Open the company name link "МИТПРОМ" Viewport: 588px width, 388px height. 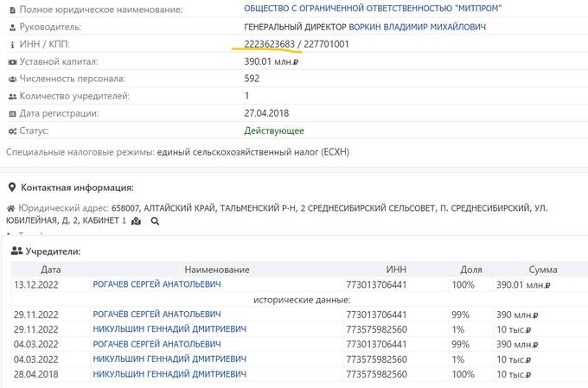pyautogui.click(x=374, y=9)
